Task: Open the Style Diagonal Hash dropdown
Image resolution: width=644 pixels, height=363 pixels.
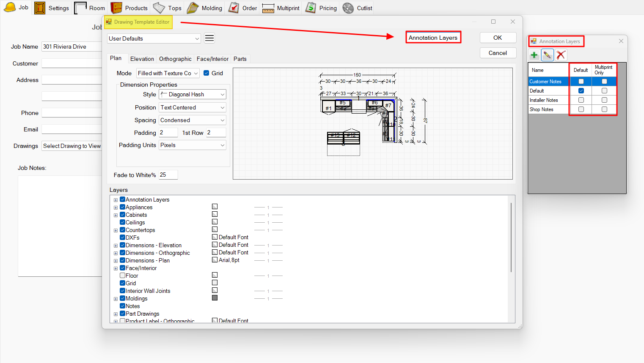Action: pos(193,94)
